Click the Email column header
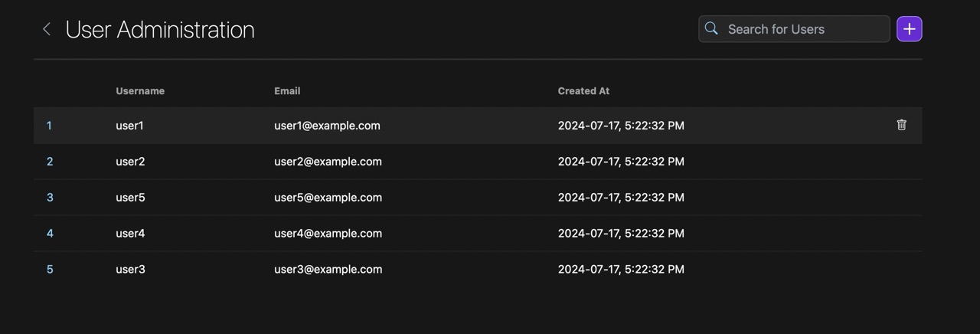The image size is (980, 334). [287, 90]
